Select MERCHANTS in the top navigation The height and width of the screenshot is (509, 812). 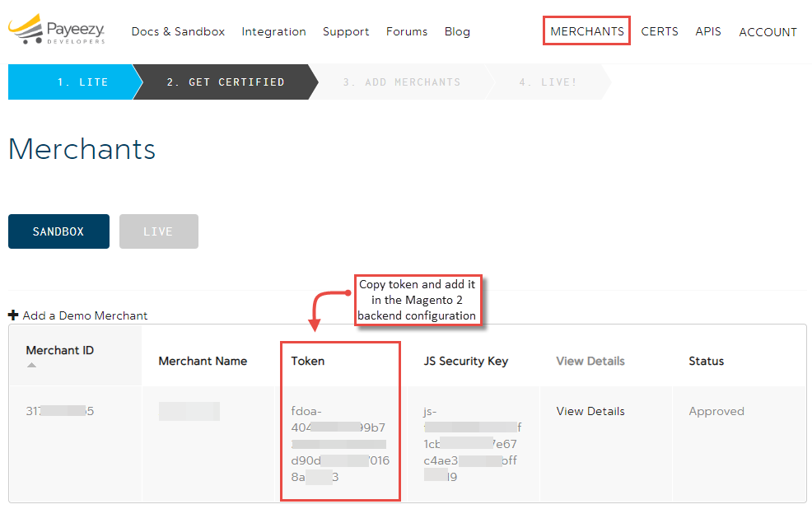tap(586, 31)
